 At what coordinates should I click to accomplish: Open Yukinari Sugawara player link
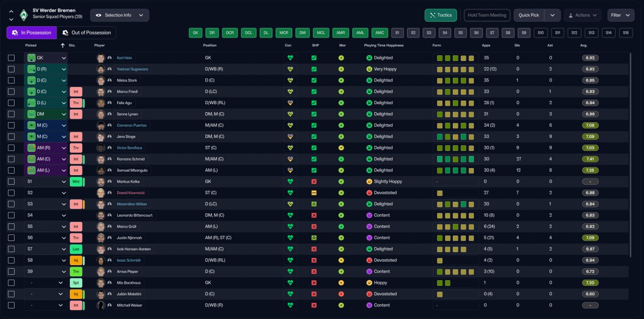click(x=132, y=69)
